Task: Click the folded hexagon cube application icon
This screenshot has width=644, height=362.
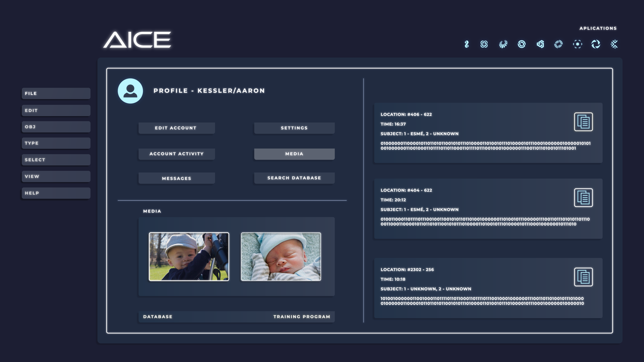Action: (540, 44)
